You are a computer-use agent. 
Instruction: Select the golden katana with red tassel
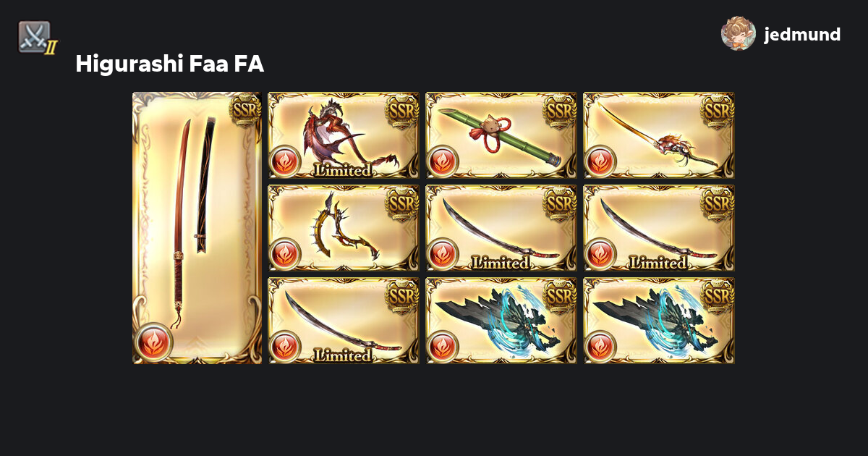tap(659, 135)
